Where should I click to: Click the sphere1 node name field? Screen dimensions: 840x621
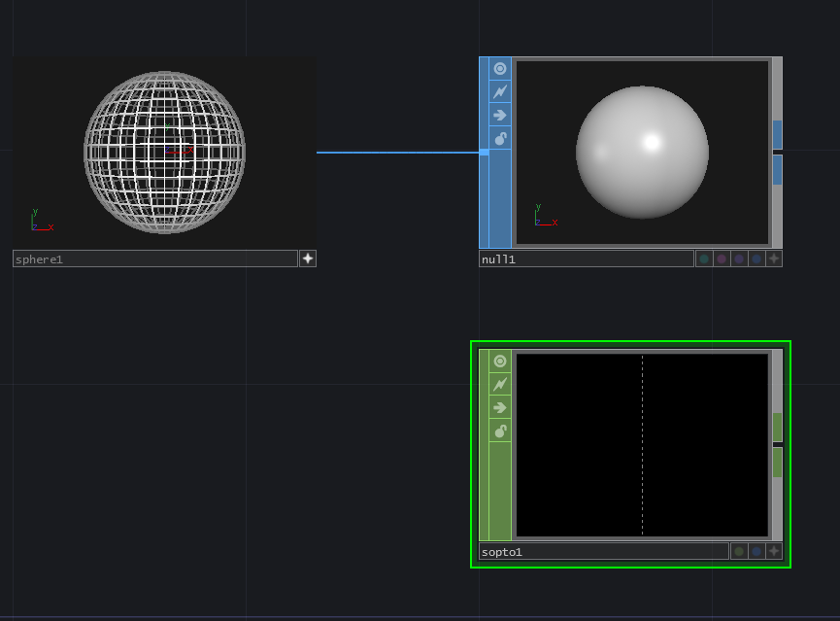[155, 259]
